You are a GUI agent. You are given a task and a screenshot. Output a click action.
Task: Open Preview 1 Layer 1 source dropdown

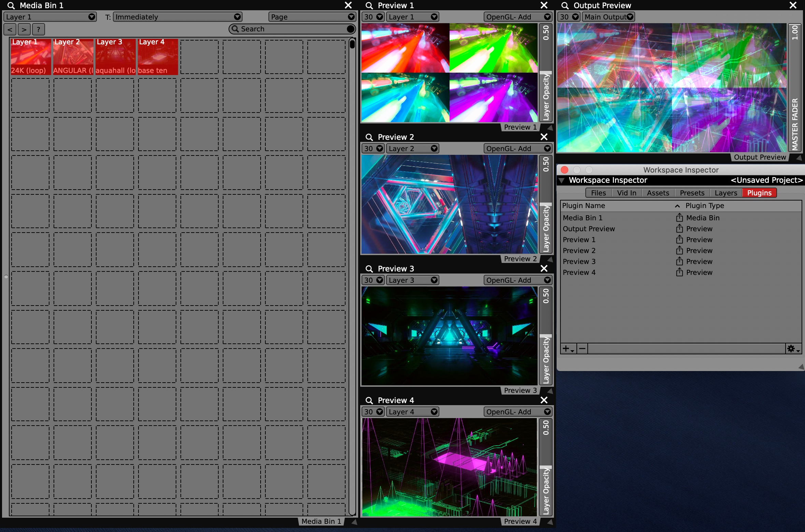pos(412,17)
